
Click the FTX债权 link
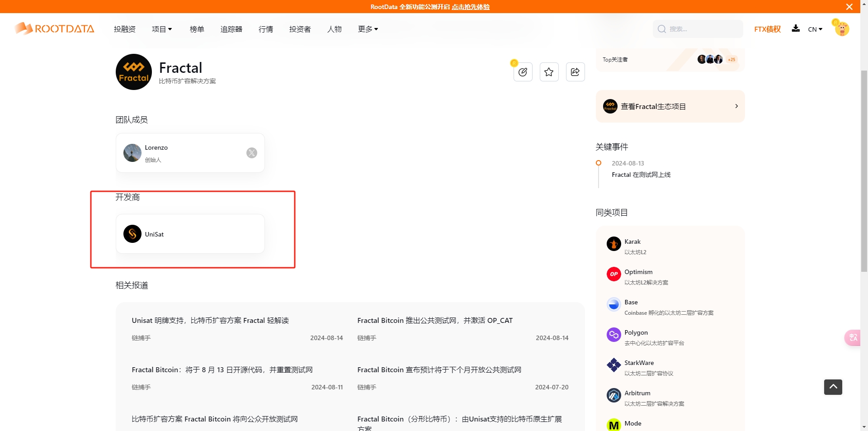pyautogui.click(x=768, y=29)
